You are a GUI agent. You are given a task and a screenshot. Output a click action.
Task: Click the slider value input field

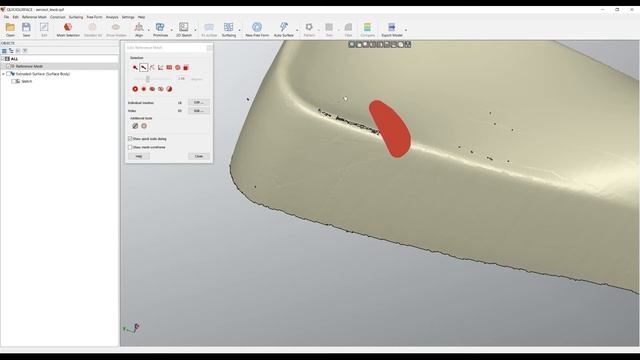182,79
